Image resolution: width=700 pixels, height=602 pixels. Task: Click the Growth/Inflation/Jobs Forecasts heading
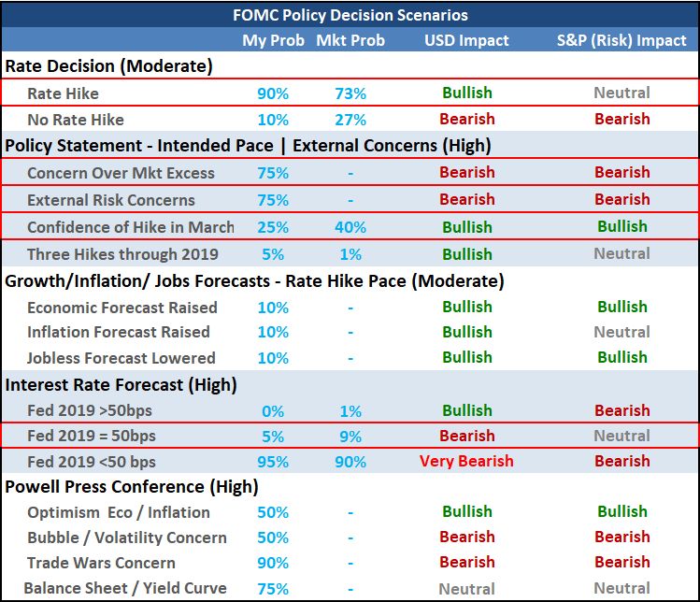click(x=254, y=281)
